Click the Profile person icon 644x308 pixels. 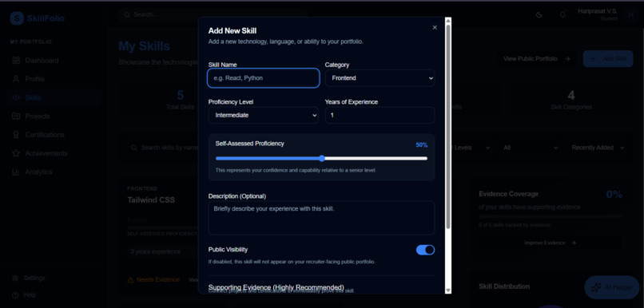[16, 79]
